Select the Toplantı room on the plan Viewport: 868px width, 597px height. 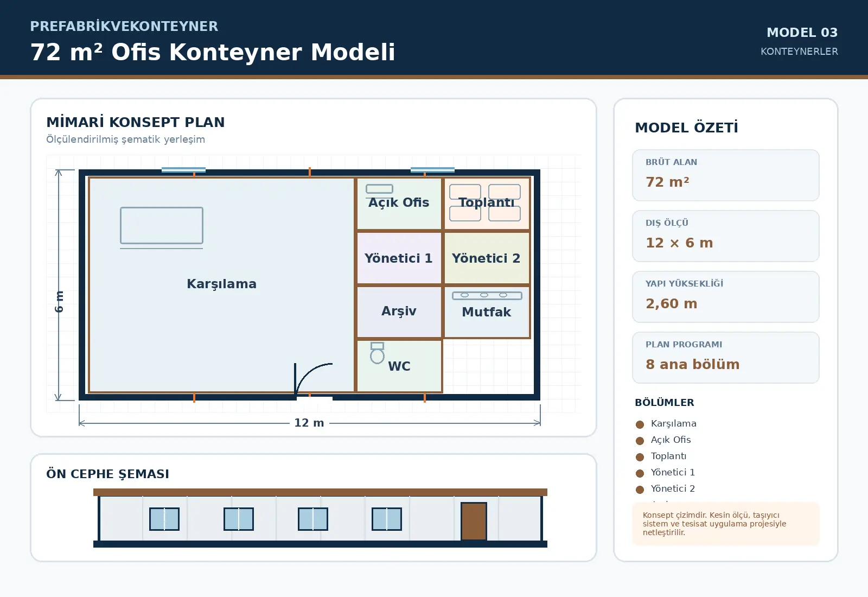[x=487, y=204]
